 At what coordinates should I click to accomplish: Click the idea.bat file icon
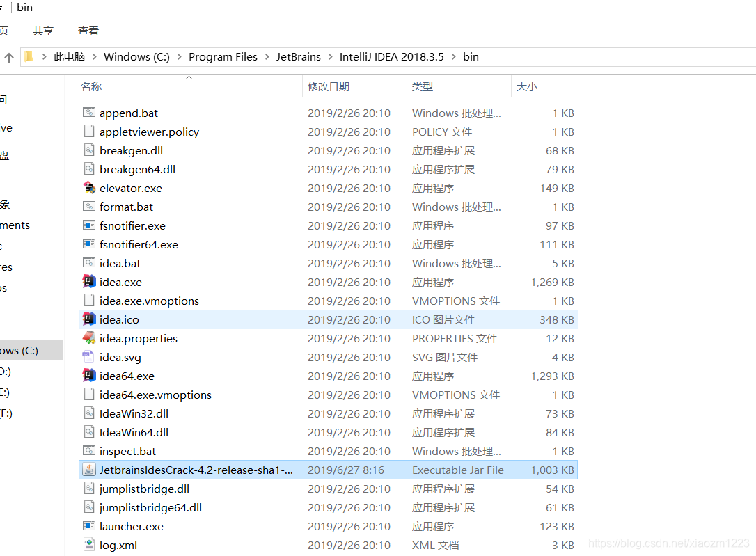tap(88, 263)
